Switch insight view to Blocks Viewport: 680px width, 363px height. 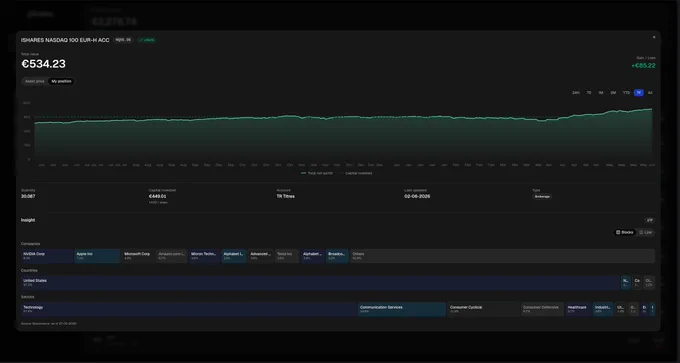[x=625, y=232]
